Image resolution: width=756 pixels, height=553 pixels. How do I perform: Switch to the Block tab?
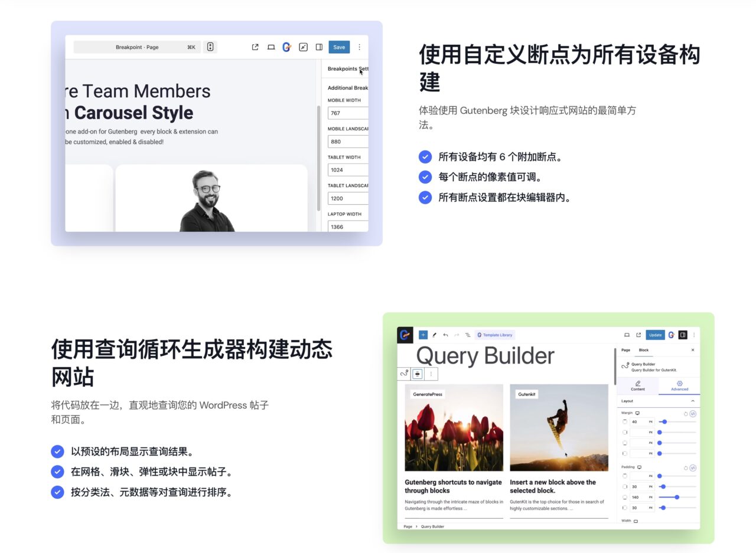tap(644, 350)
